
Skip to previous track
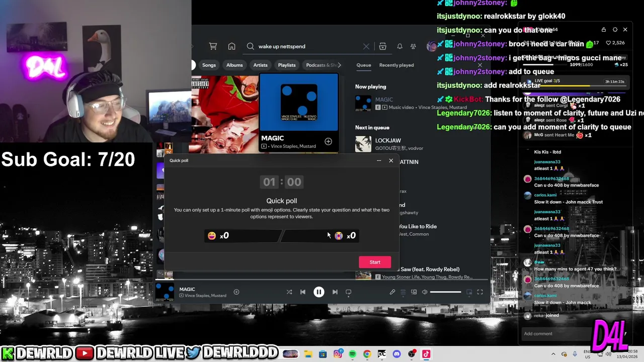303,292
